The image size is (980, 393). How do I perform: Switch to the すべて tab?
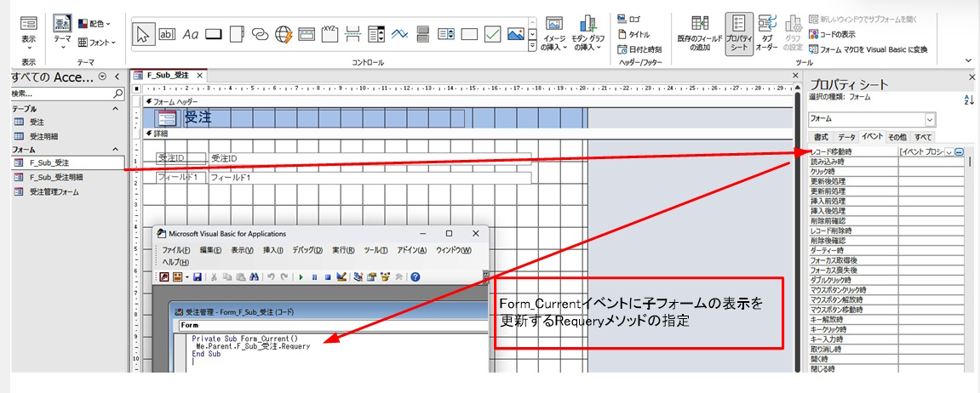click(923, 137)
